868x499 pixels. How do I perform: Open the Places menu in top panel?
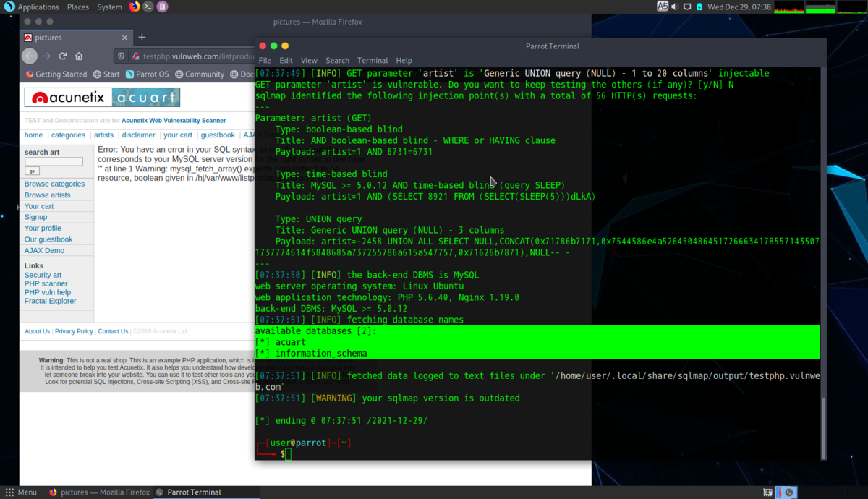coord(78,7)
